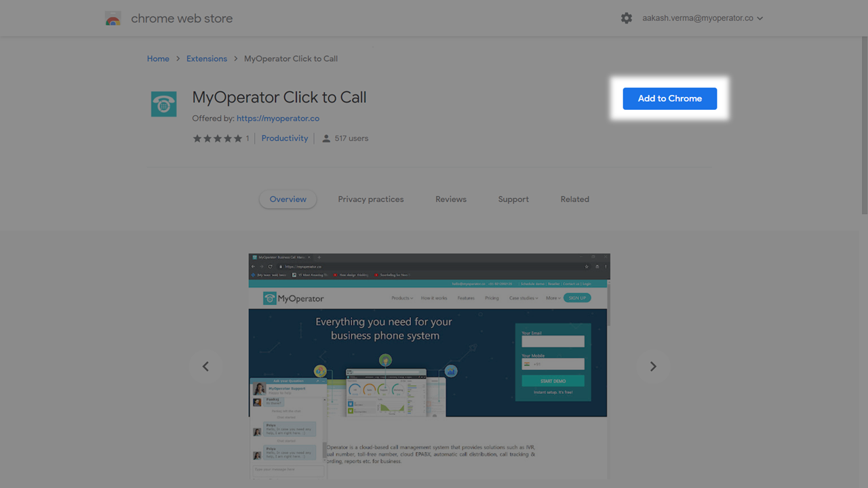Open the Related tab
This screenshot has width=868, height=488.
(575, 199)
